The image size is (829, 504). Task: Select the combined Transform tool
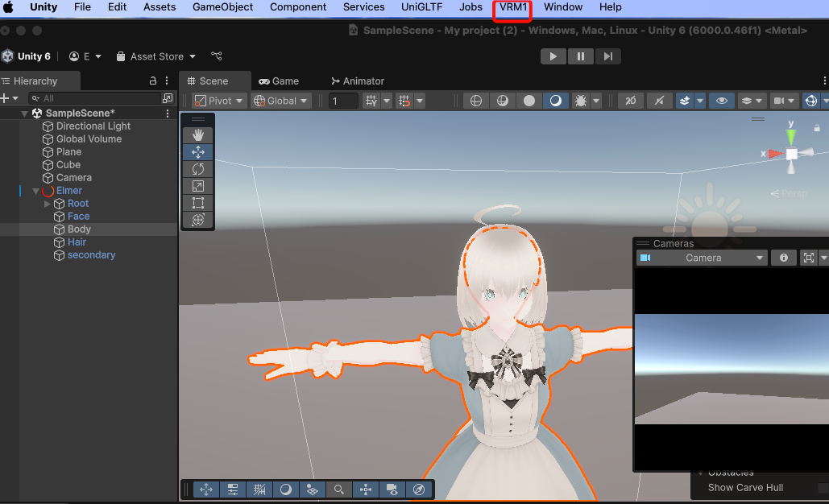click(x=198, y=220)
